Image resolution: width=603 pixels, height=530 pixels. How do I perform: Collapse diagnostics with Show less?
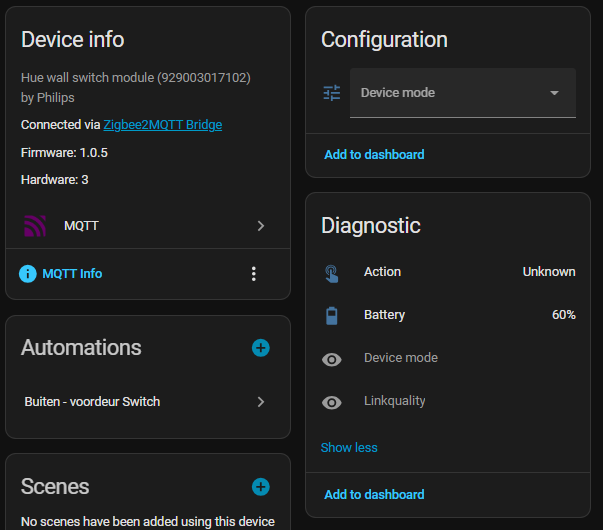(349, 448)
